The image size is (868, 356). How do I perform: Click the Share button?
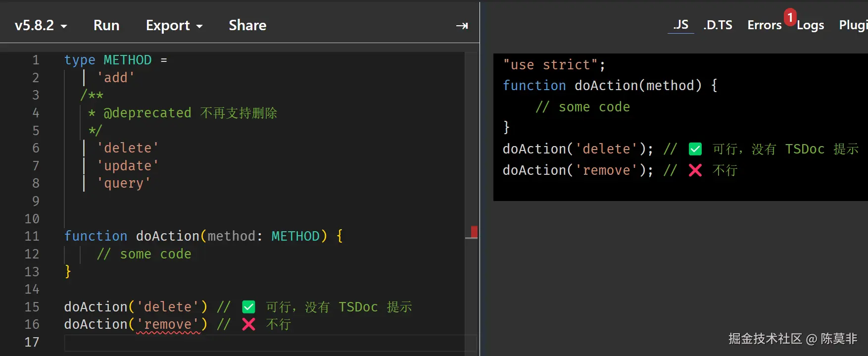(x=247, y=25)
